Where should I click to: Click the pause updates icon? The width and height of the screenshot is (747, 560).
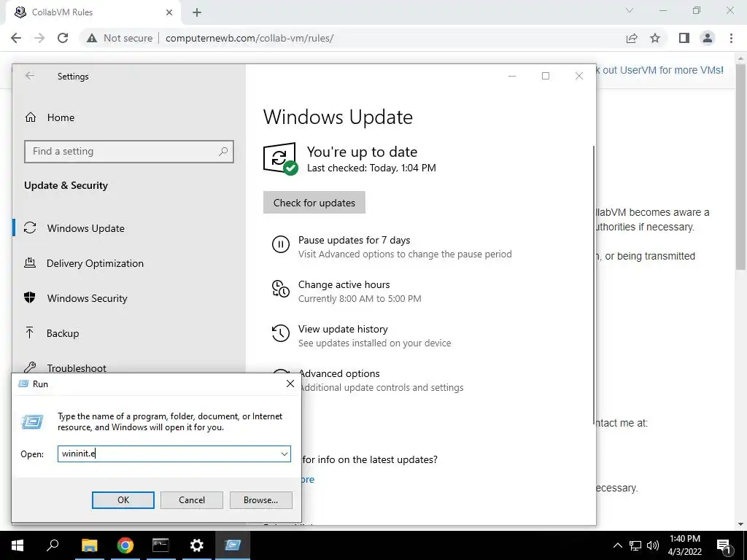pyautogui.click(x=281, y=244)
